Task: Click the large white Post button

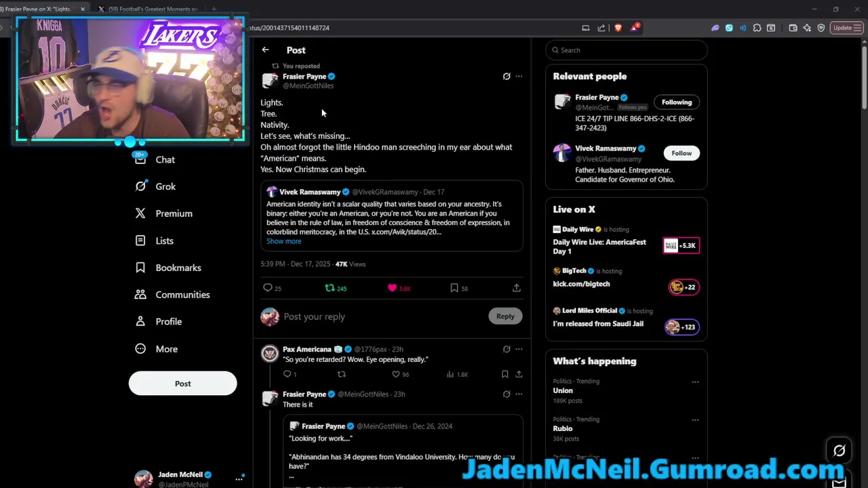Action: 182,384
